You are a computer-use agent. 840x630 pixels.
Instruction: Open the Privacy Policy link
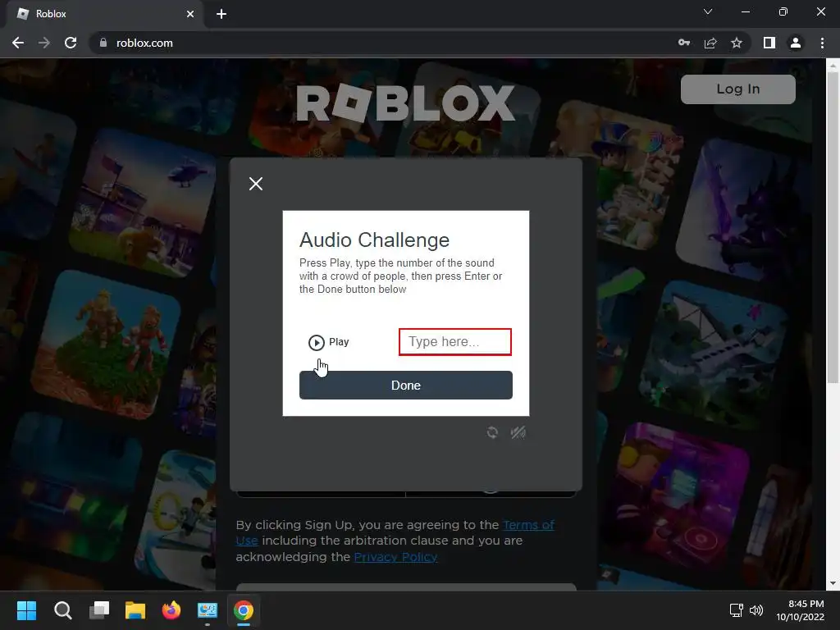pyautogui.click(x=395, y=557)
